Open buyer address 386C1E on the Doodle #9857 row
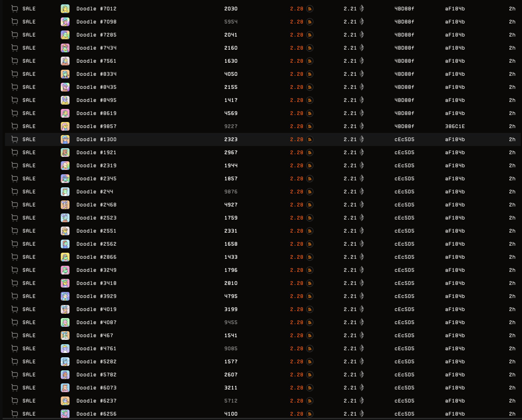The image size is (522, 420). pos(455,126)
